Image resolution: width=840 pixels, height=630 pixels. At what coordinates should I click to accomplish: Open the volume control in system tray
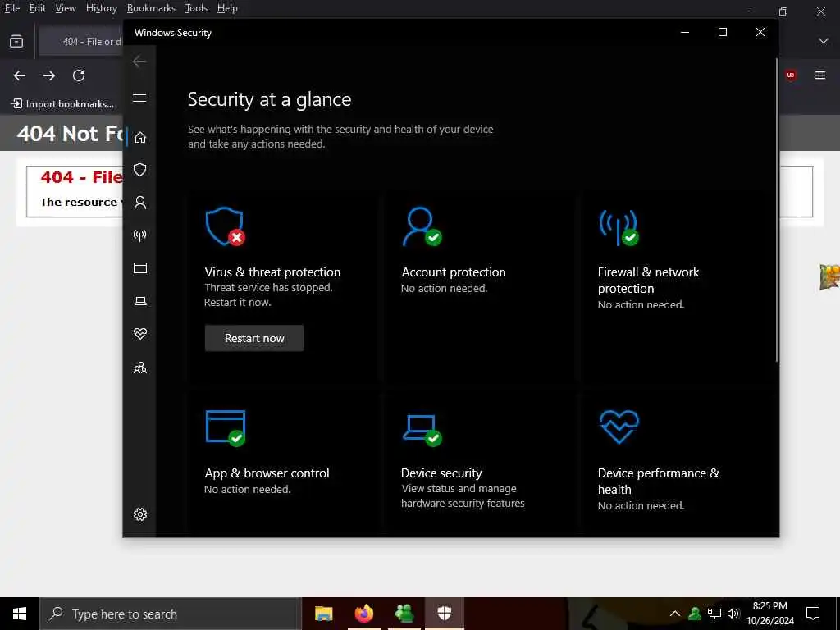[733, 614]
